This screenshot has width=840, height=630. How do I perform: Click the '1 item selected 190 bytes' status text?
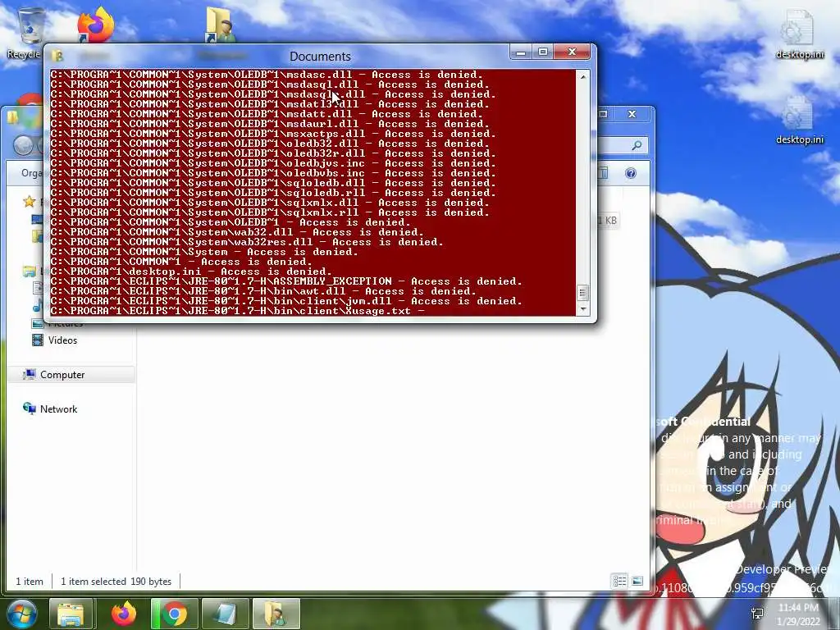pyautogui.click(x=116, y=582)
